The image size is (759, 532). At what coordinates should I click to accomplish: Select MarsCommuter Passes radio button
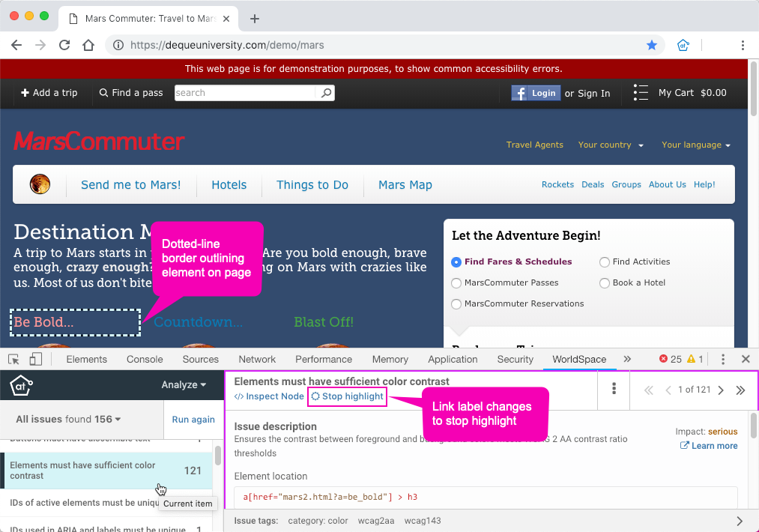[456, 283]
